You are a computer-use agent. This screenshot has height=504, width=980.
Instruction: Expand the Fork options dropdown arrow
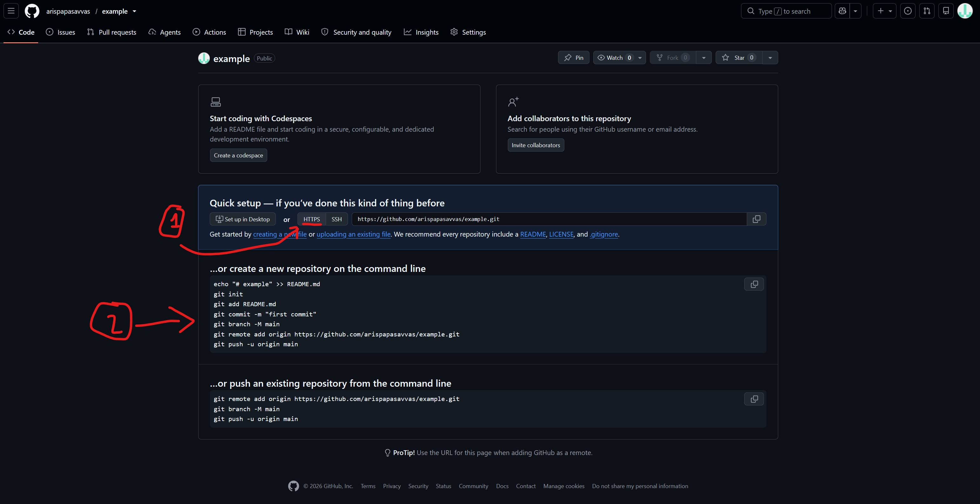(704, 58)
